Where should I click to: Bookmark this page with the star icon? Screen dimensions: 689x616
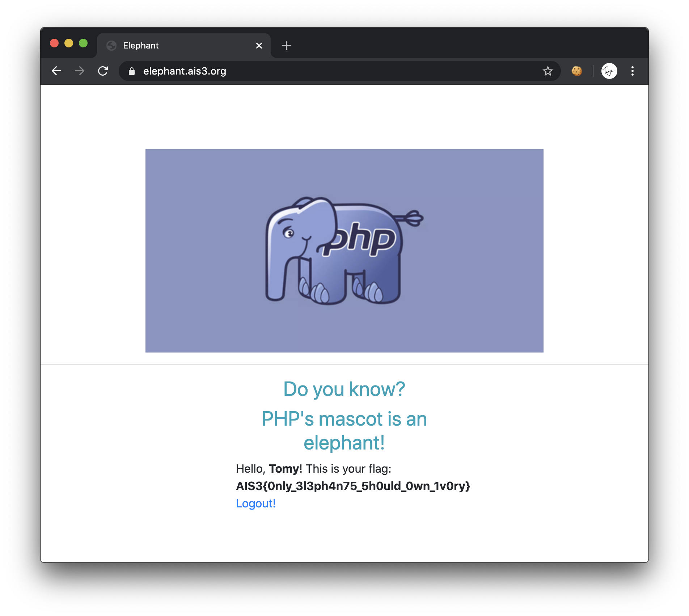[x=548, y=71]
